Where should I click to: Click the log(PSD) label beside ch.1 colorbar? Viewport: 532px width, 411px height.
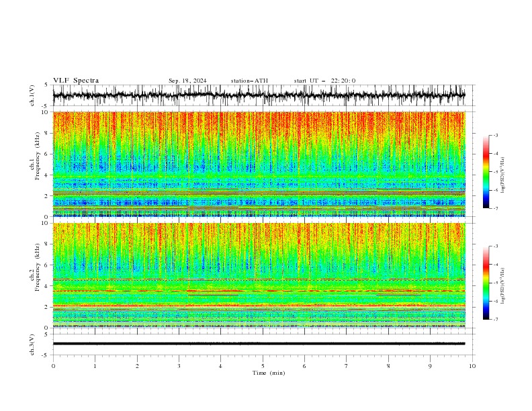pyautogui.click(x=503, y=175)
